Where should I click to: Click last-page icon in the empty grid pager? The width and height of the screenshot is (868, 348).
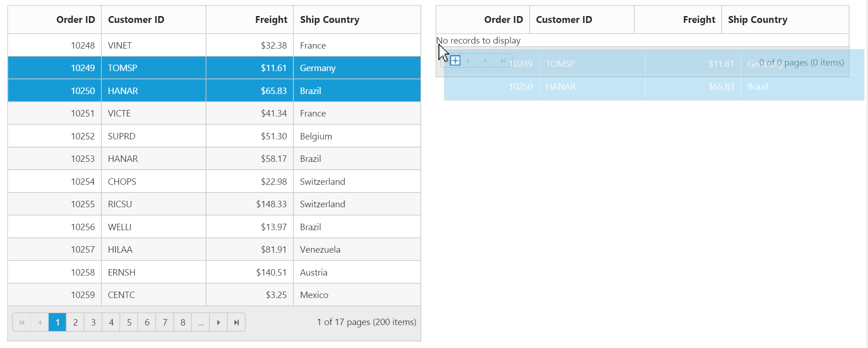[503, 61]
